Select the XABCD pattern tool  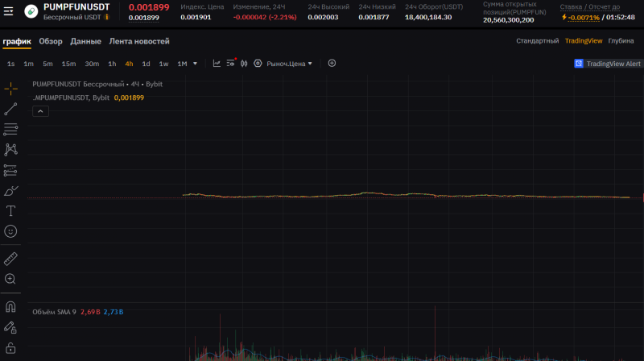tap(10, 150)
